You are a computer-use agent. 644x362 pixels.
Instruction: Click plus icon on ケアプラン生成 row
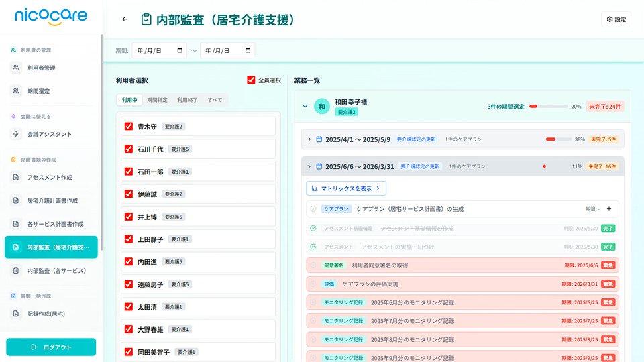click(609, 209)
